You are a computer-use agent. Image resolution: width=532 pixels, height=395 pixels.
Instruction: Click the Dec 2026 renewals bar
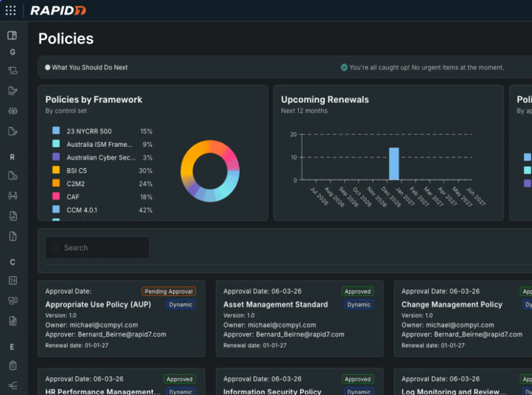pyautogui.click(x=394, y=163)
